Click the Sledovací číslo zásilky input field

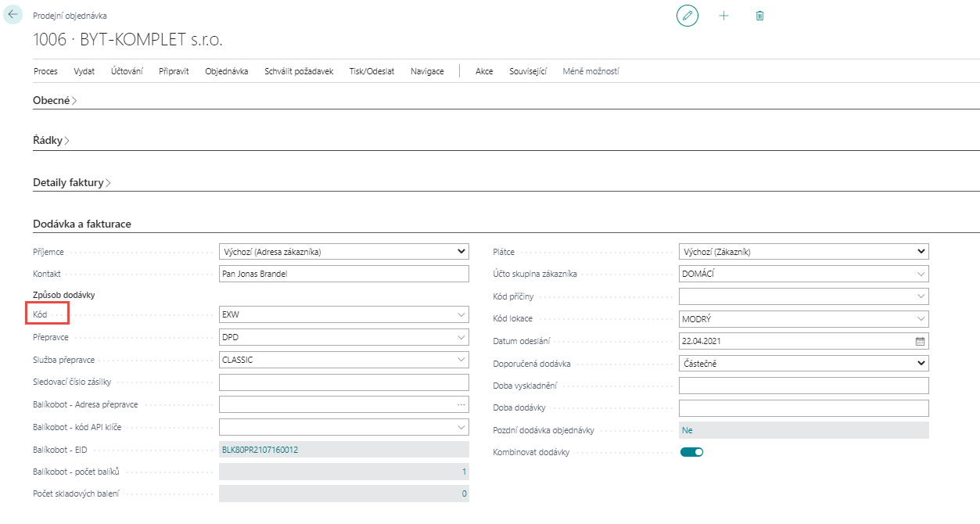(343, 382)
